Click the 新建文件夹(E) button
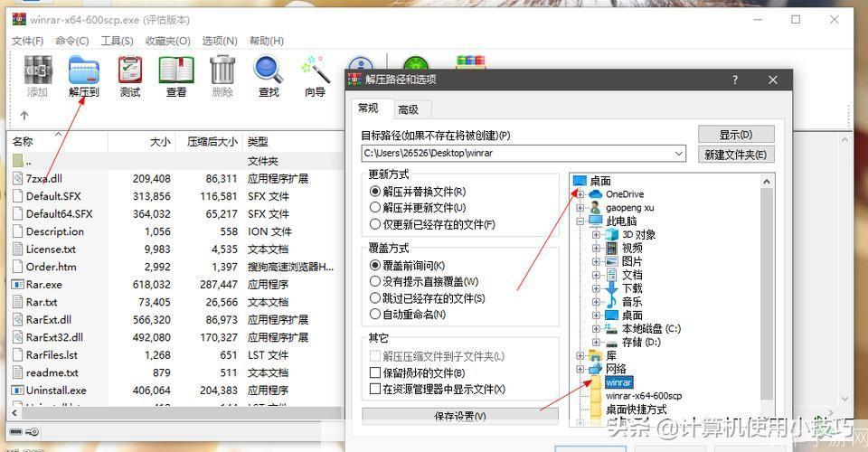The height and width of the screenshot is (452, 868). coord(736,155)
